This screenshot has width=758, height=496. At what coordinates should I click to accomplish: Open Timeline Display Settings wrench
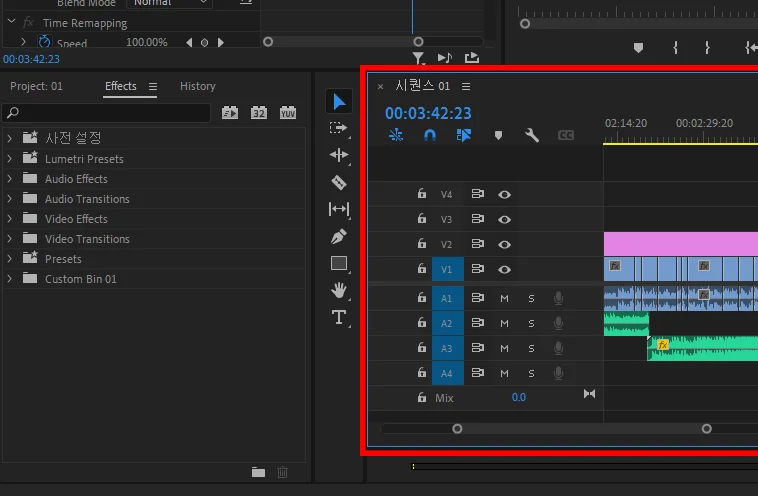point(532,135)
